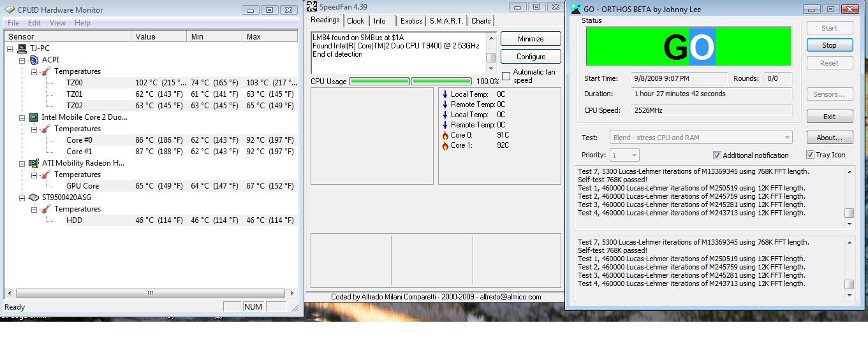Open the File menu in HWMonitor
Image resolution: width=868 pixels, height=344 pixels.
tap(13, 23)
